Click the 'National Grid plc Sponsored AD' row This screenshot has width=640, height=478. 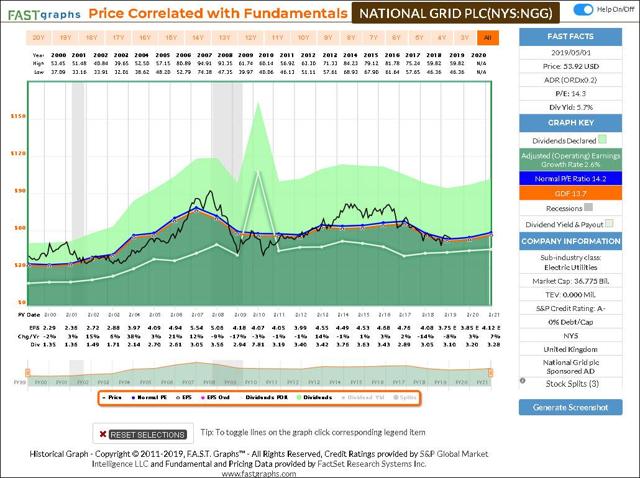[570, 367]
